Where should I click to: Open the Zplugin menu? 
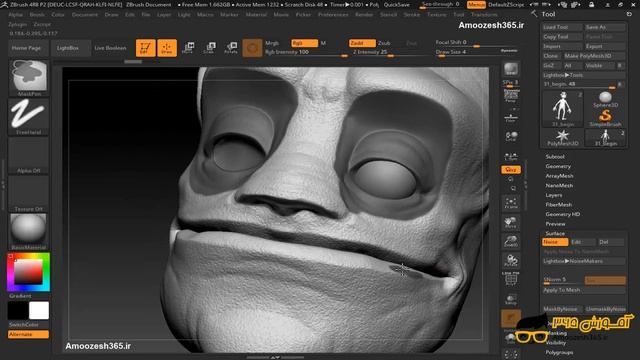coord(18,24)
